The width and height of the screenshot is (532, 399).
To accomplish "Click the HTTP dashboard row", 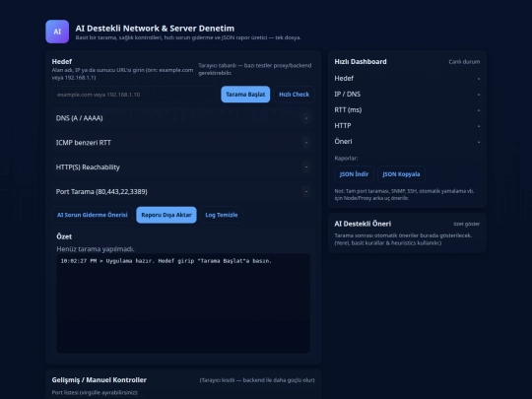I will click(407, 125).
